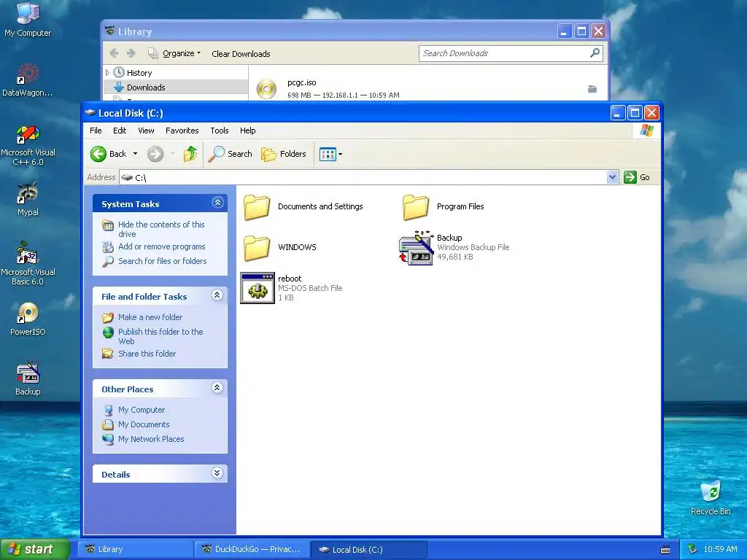Open the Tools menu
747x560 pixels.
click(219, 131)
